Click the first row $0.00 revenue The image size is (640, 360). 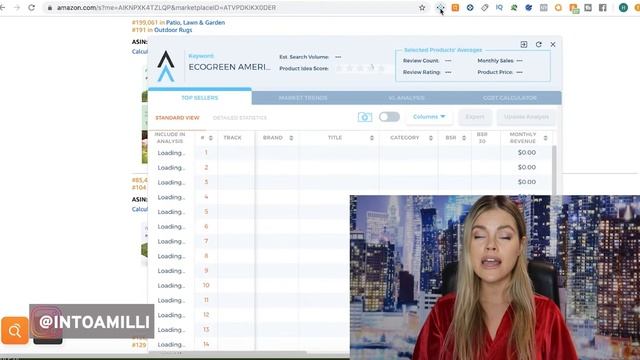pyautogui.click(x=527, y=152)
